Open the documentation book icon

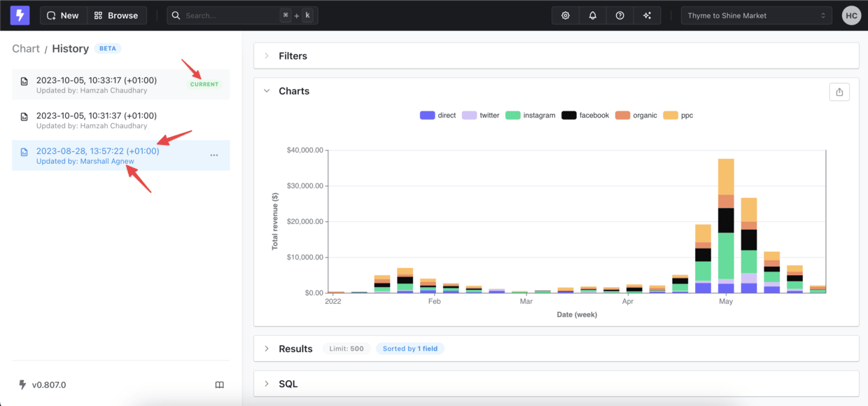point(219,385)
